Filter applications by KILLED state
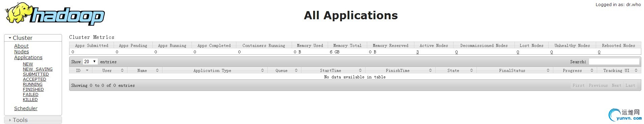644x124 pixels. point(30,100)
